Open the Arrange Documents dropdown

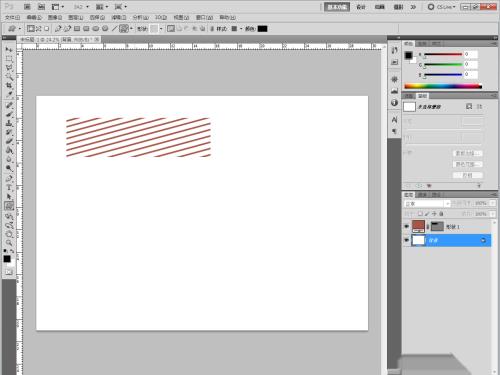coord(102,7)
